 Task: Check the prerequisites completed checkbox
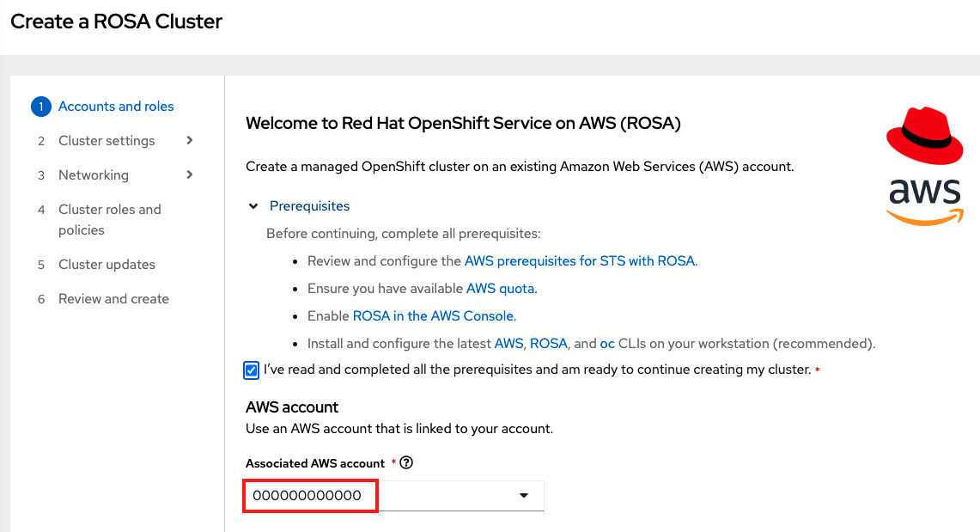(252, 370)
